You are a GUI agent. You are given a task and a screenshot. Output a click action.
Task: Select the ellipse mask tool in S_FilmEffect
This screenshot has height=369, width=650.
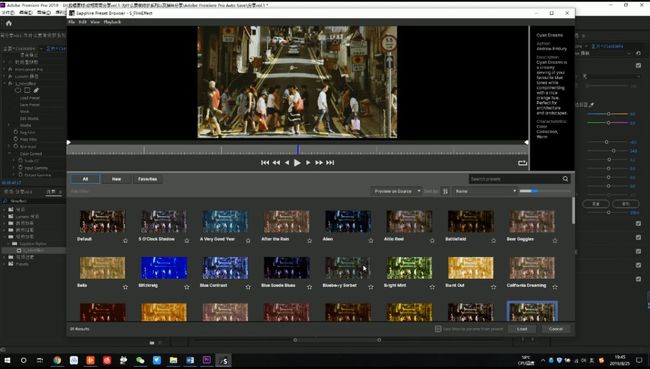tap(18, 90)
